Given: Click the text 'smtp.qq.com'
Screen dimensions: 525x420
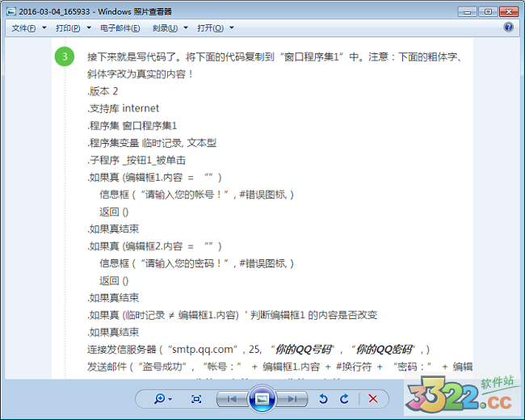Looking at the screenshot, I should (x=203, y=350).
